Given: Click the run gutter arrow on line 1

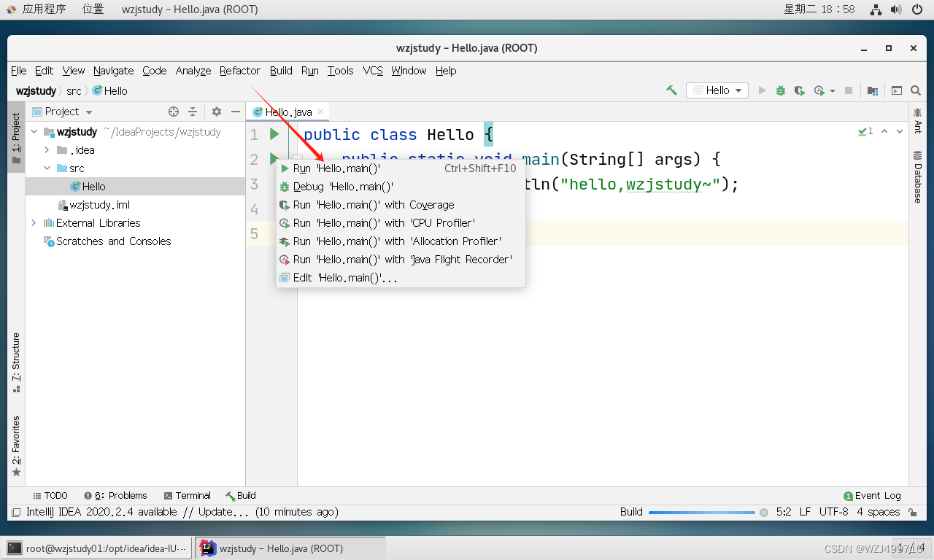Looking at the screenshot, I should 274,134.
